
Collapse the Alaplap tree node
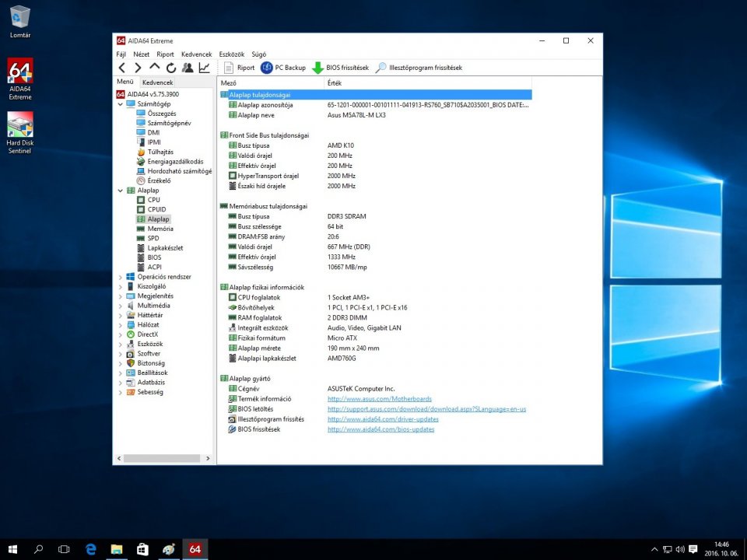click(x=120, y=191)
